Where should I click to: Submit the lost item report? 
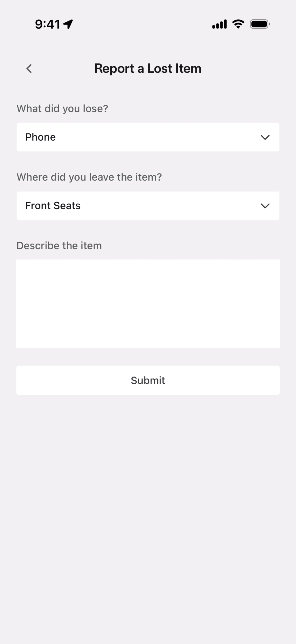coord(148,380)
